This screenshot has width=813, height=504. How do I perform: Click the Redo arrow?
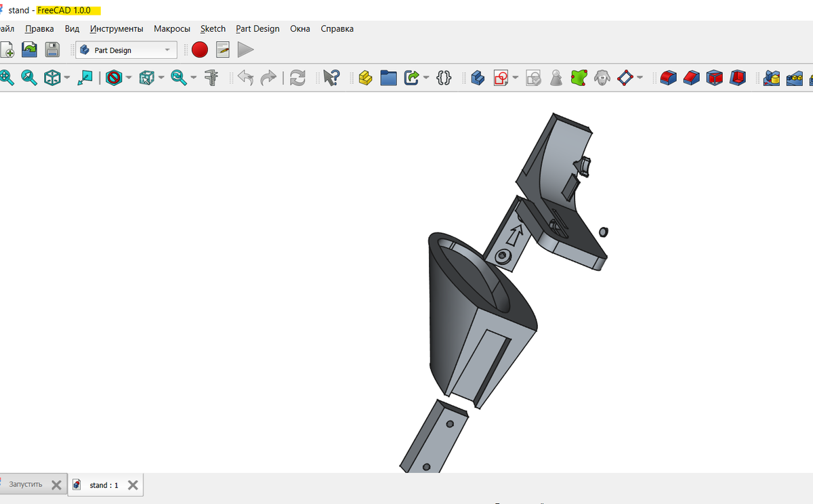tap(268, 78)
